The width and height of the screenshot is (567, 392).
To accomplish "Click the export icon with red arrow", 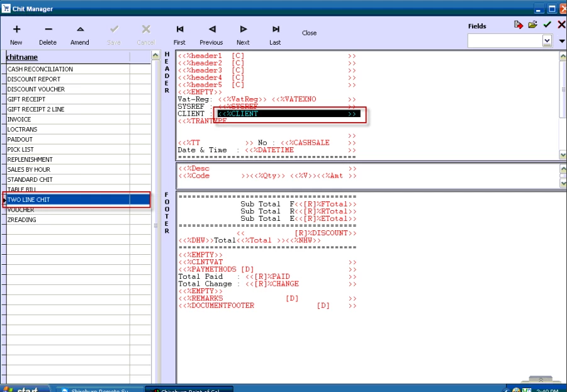I will click(518, 25).
